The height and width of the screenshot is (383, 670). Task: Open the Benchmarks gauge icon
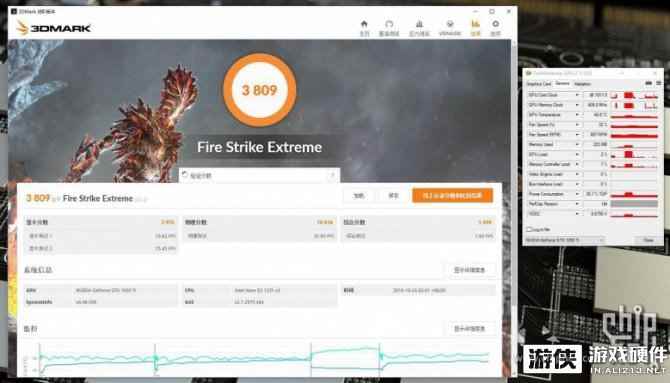389,28
